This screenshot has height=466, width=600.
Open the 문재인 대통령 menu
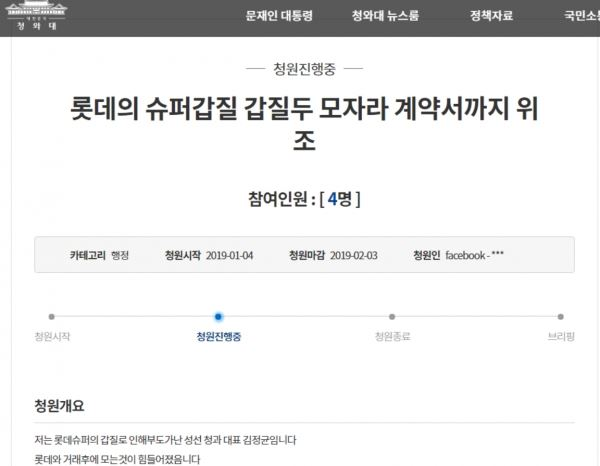tap(279, 16)
